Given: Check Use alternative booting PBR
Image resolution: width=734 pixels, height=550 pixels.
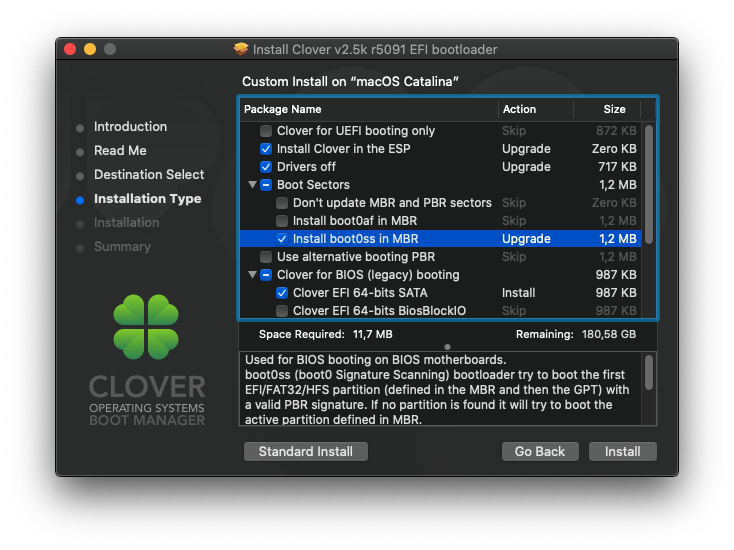Looking at the screenshot, I should [266, 257].
